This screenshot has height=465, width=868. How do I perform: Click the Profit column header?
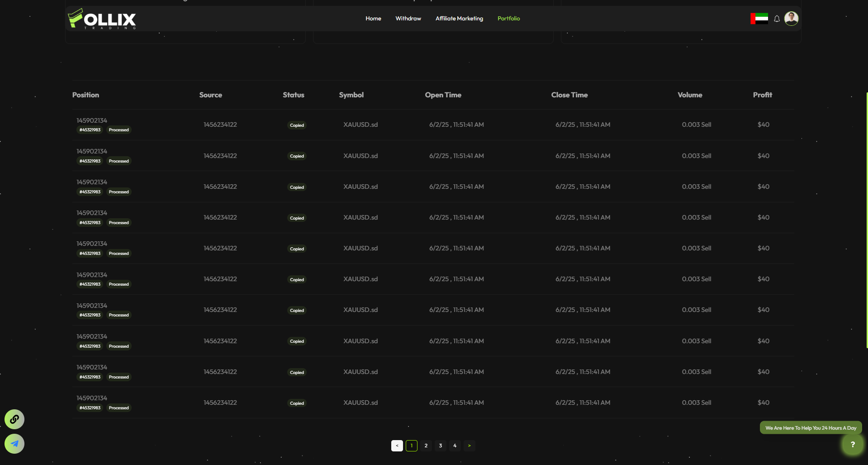(x=762, y=95)
